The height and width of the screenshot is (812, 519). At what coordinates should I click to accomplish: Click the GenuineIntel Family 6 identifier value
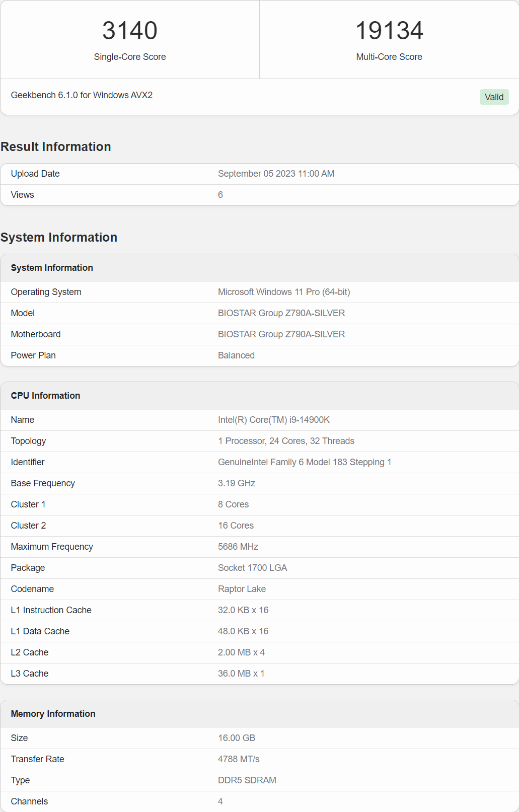tap(304, 462)
